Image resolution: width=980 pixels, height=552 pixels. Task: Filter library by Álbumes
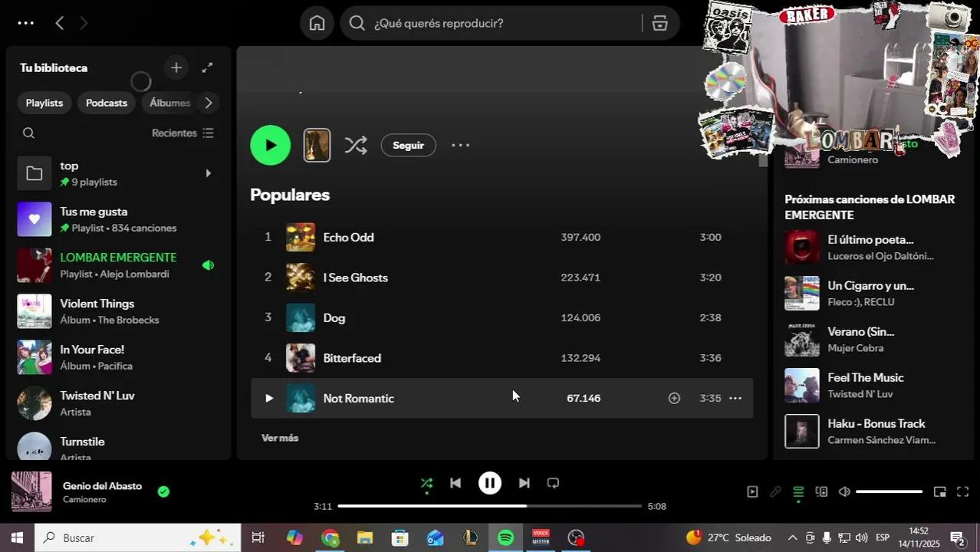tap(169, 103)
